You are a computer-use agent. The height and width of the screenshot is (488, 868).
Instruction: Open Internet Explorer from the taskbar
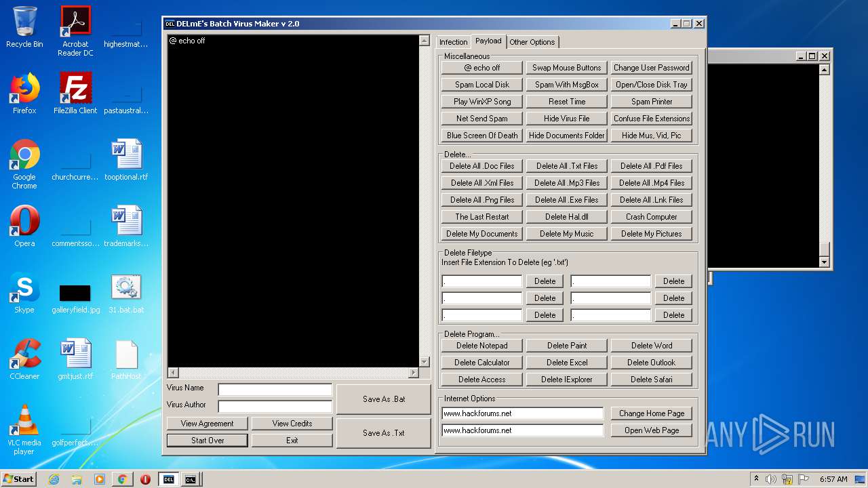click(54, 479)
